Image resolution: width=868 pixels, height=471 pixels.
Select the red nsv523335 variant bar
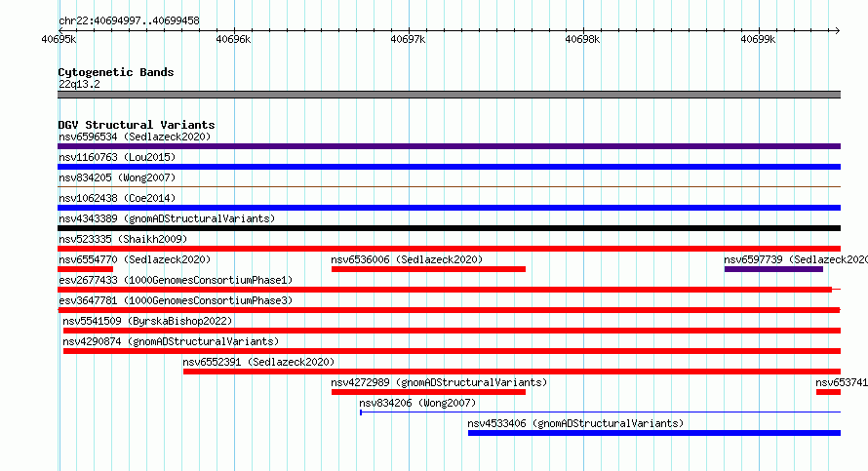(x=449, y=249)
